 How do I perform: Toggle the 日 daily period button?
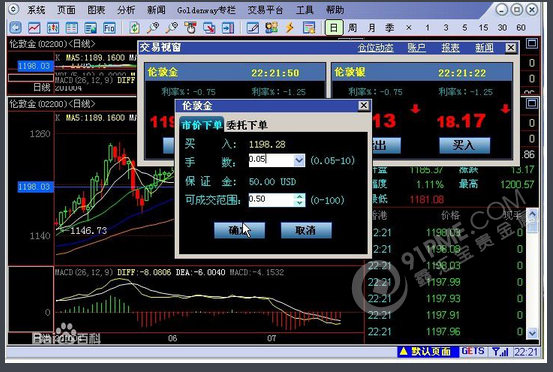click(334, 28)
